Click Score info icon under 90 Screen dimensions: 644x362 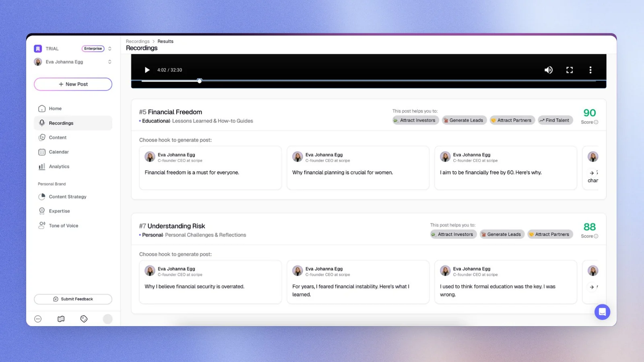tap(596, 122)
